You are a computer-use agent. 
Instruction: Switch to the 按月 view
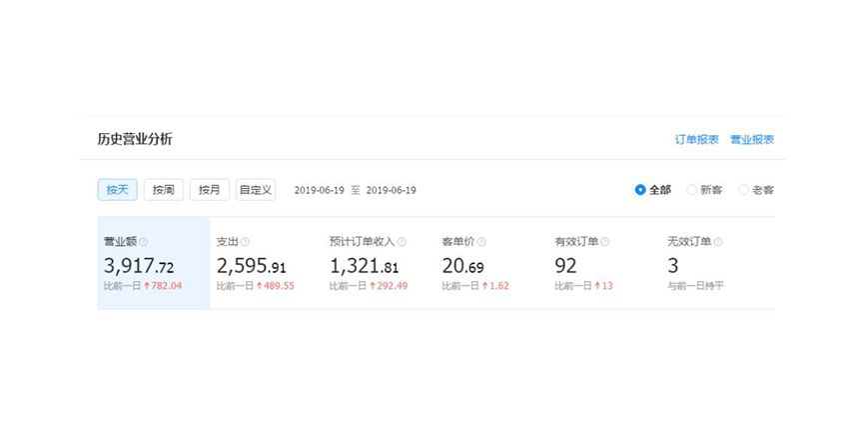209,190
